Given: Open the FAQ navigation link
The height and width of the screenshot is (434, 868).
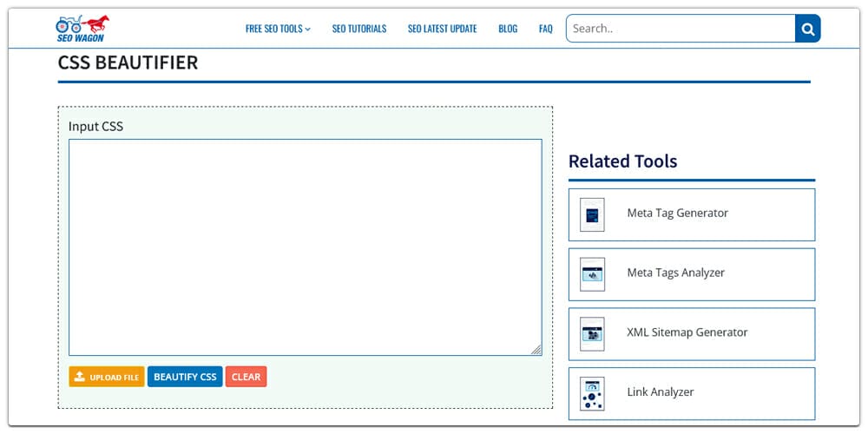Looking at the screenshot, I should [545, 29].
